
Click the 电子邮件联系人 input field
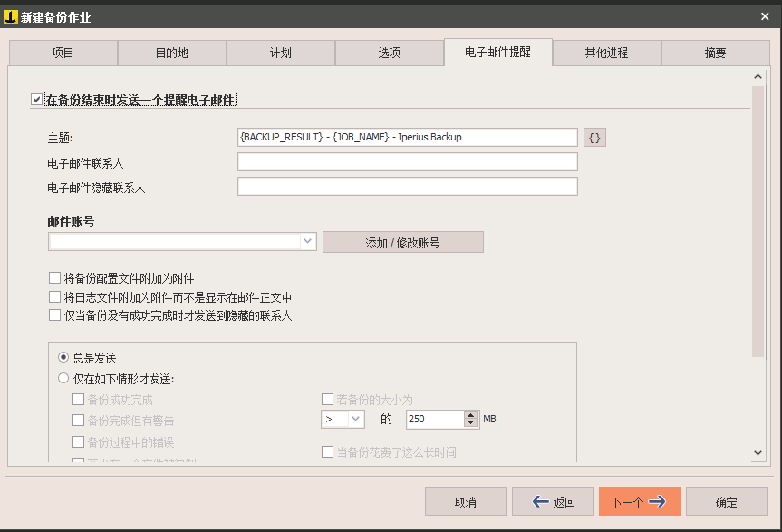(408, 162)
